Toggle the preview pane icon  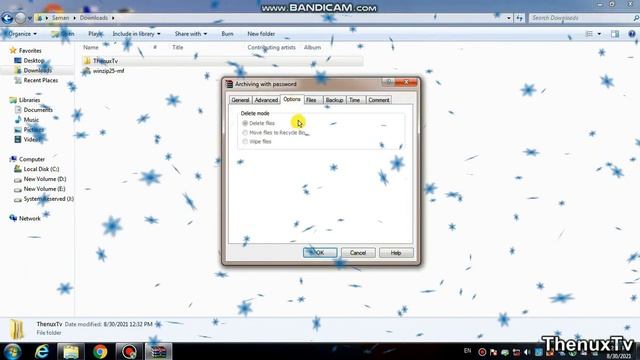click(x=615, y=34)
